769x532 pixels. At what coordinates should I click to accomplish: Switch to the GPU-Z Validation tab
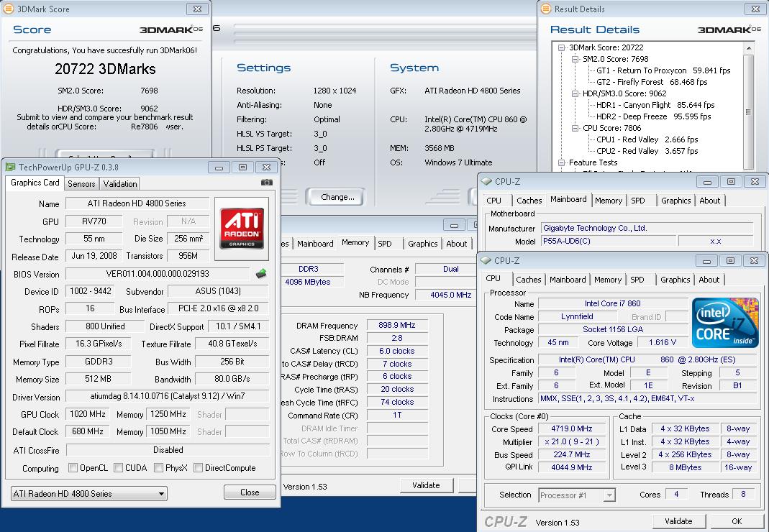tap(119, 184)
